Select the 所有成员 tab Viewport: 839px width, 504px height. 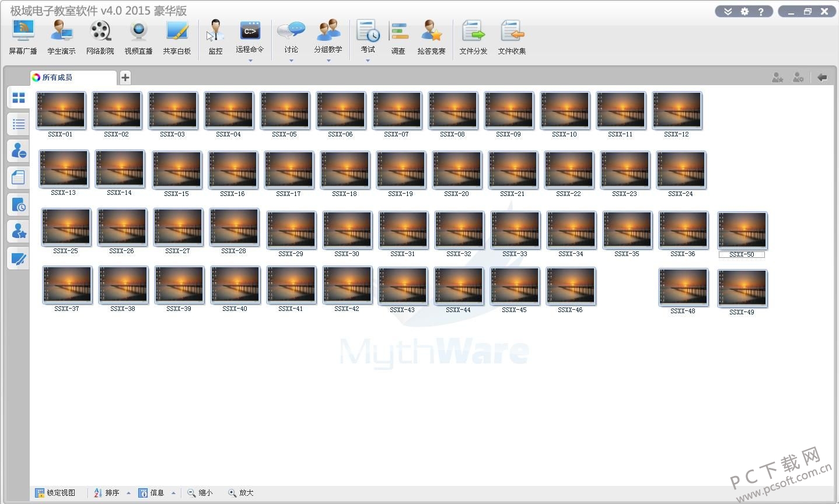[x=74, y=78]
